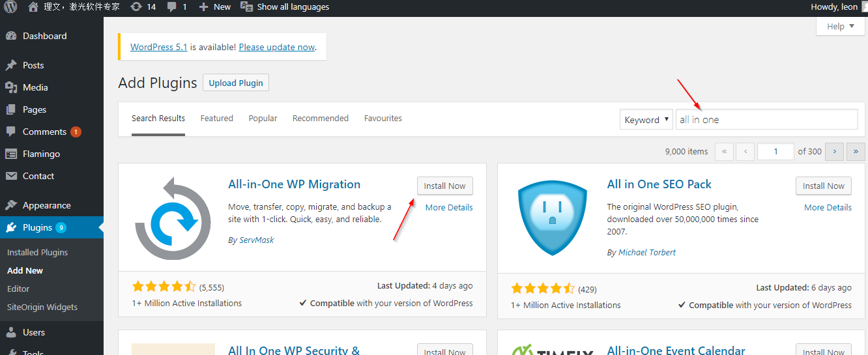
Task: Open the site home icon link
Action: pos(33,7)
